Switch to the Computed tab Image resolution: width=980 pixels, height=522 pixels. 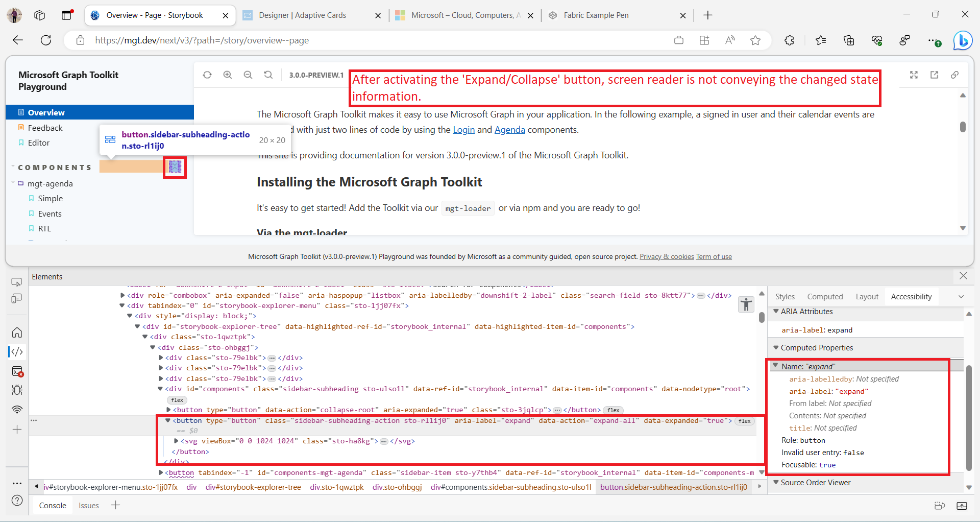[x=824, y=296]
